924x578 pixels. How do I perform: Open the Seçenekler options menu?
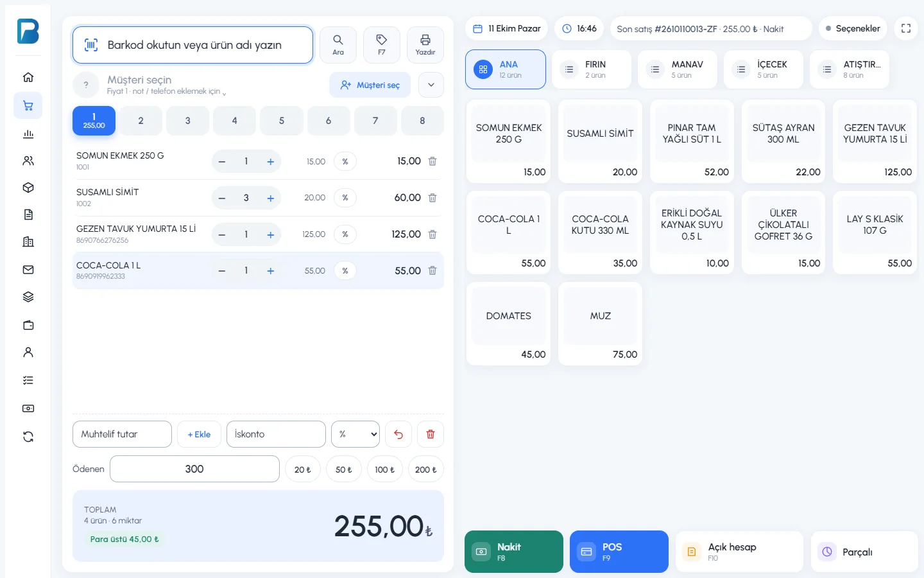pyautogui.click(x=853, y=28)
